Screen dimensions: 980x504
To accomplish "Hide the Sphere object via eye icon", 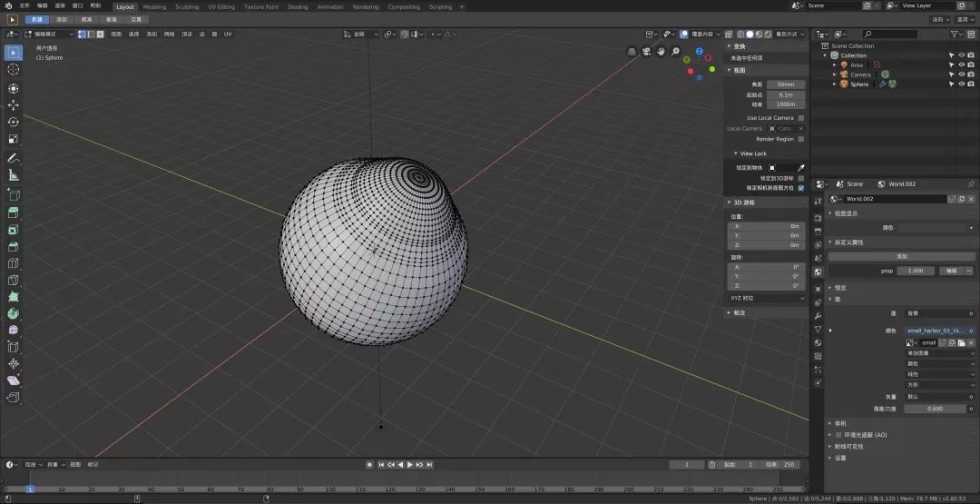I will click(962, 84).
